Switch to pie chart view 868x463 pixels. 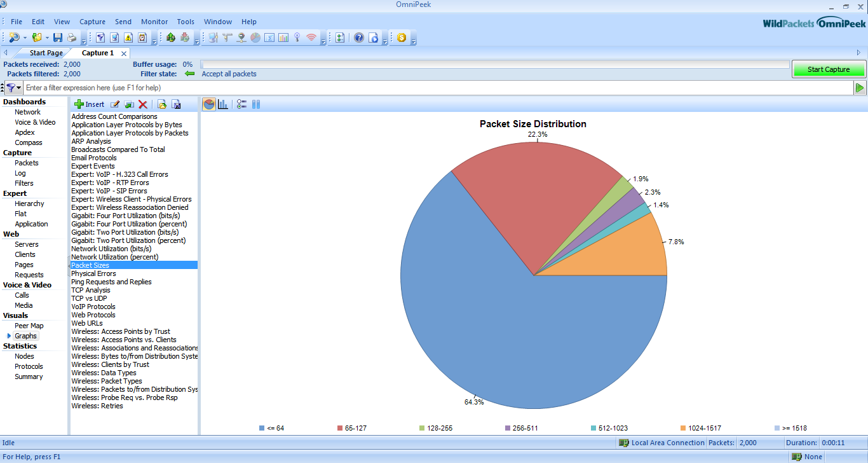coord(209,104)
